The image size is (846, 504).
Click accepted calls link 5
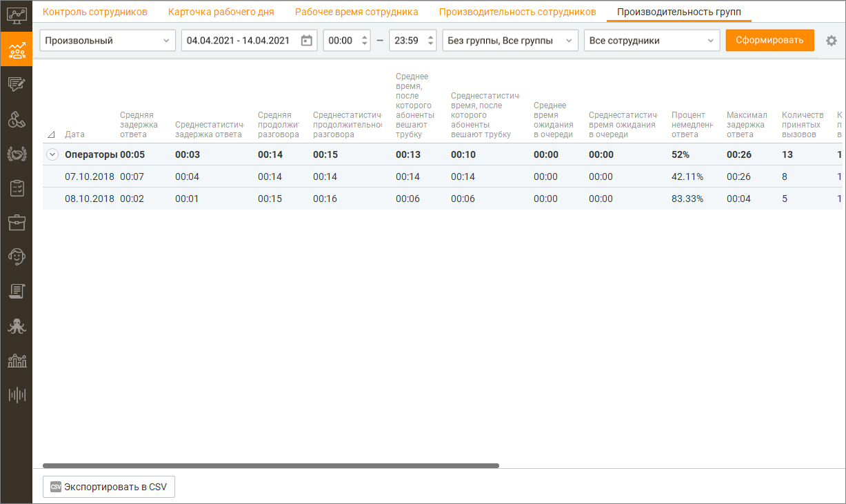[x=785, y=199]
